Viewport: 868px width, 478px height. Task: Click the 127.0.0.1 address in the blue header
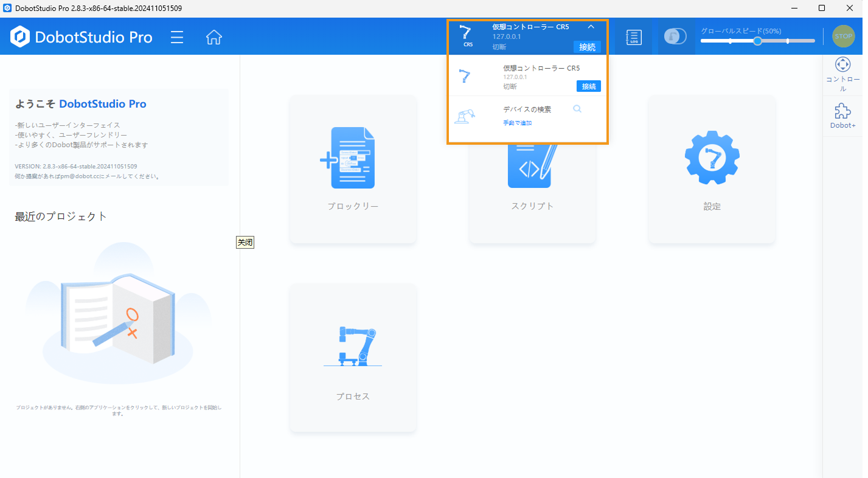tap(507, 36)
